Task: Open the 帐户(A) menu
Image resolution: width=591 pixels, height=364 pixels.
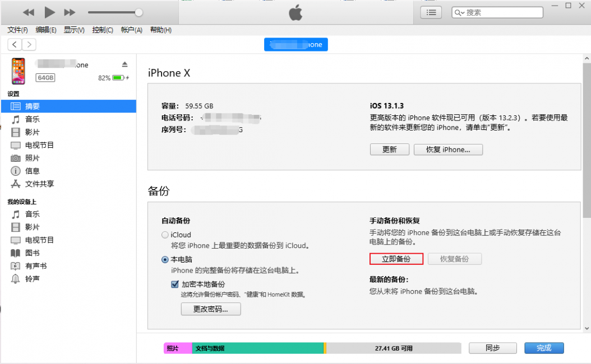Action: pos(132,30)
